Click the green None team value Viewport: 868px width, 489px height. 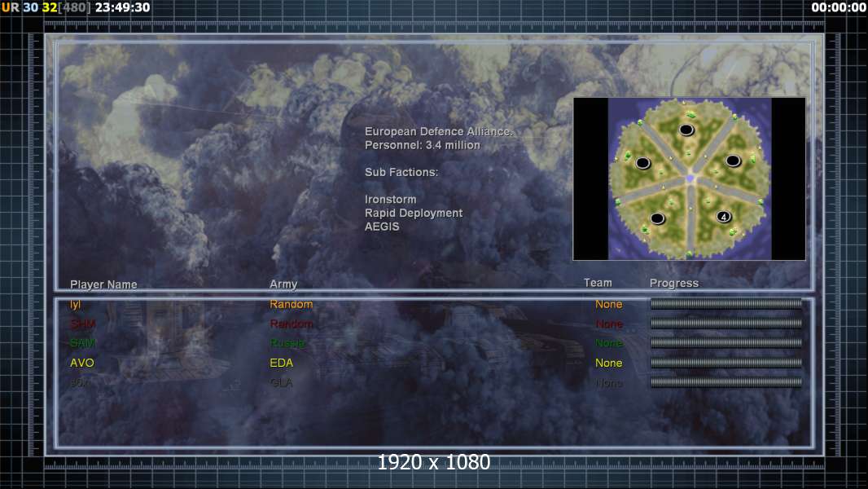(x=608, y=343)
